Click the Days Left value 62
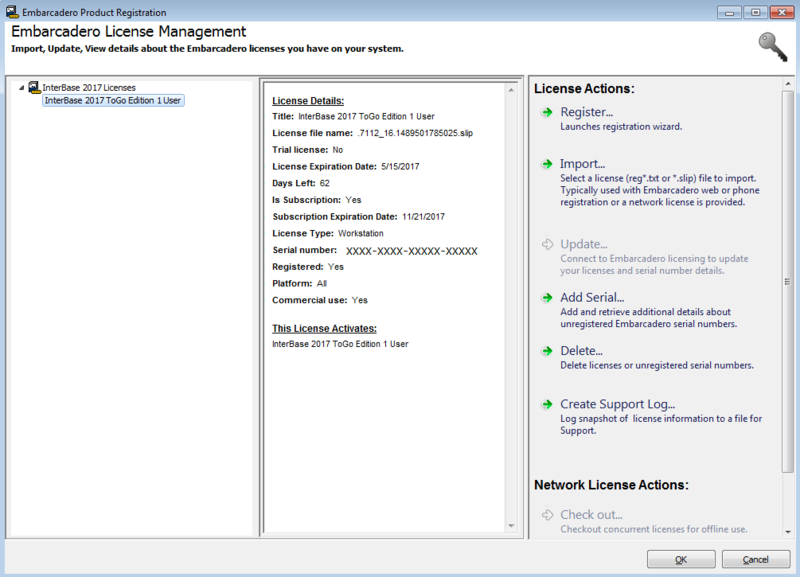 324,183
